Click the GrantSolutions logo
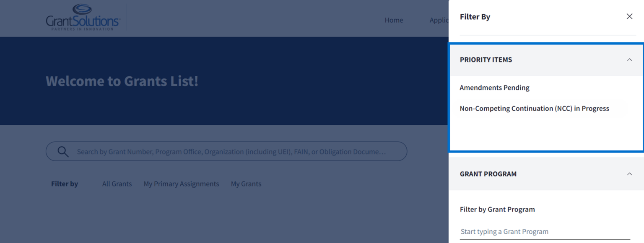This screenshot has height=243, width=644. click(x=83, y=18)
